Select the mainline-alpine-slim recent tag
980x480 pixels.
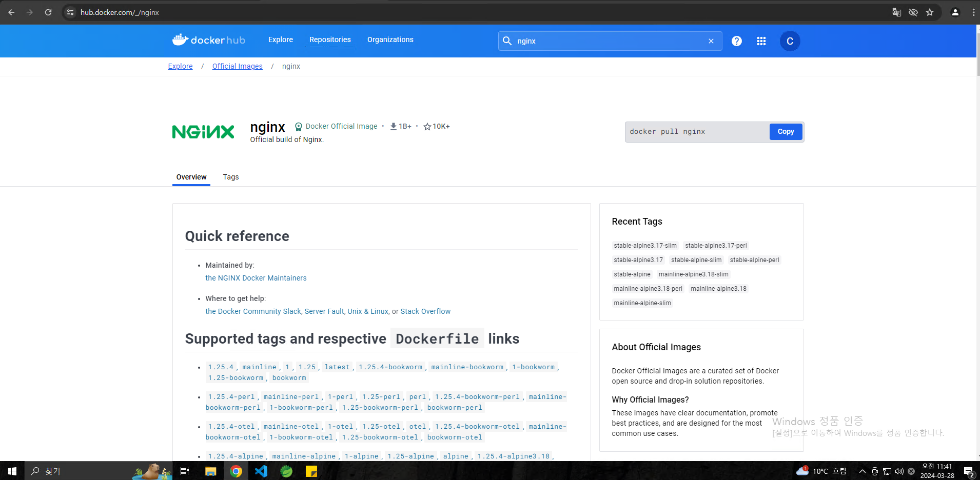coord(642,303)
